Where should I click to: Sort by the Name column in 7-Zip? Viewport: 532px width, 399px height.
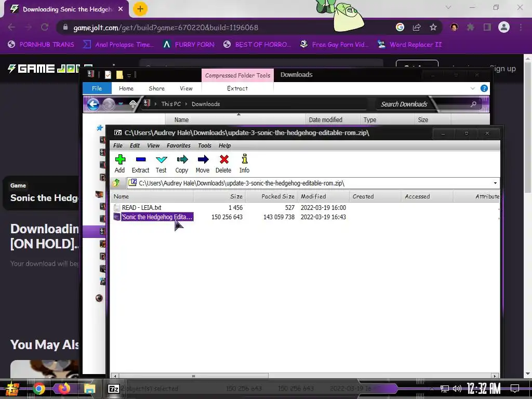[x=152, y=196]
